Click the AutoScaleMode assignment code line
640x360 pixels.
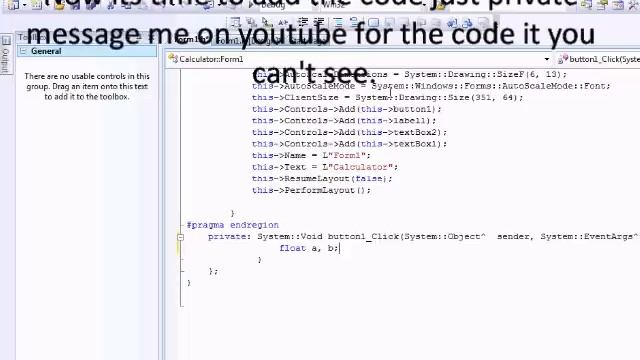[x=431, y=86]
